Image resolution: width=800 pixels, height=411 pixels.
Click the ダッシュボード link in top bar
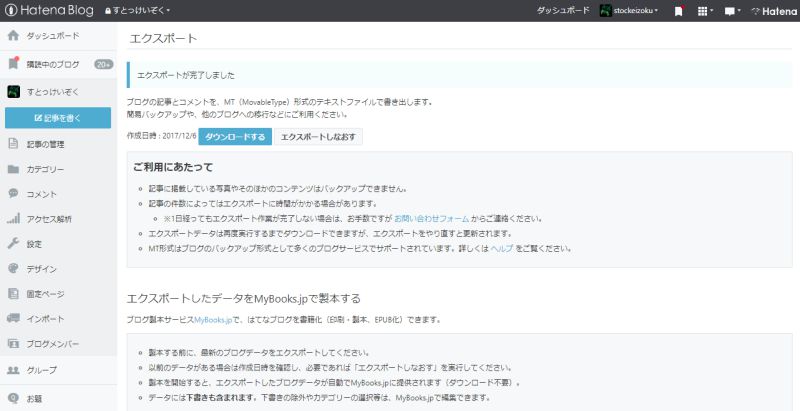563,10
